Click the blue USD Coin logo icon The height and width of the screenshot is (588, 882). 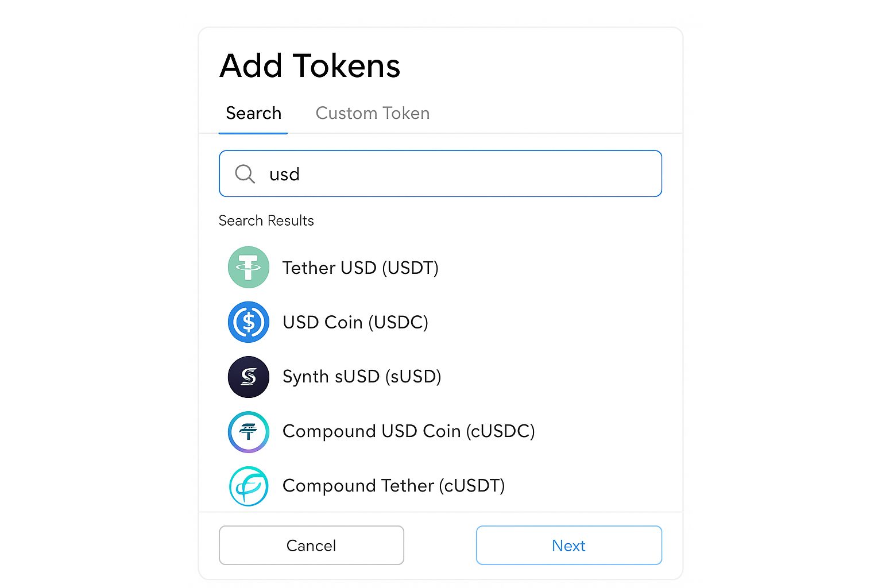coord(249,322)
